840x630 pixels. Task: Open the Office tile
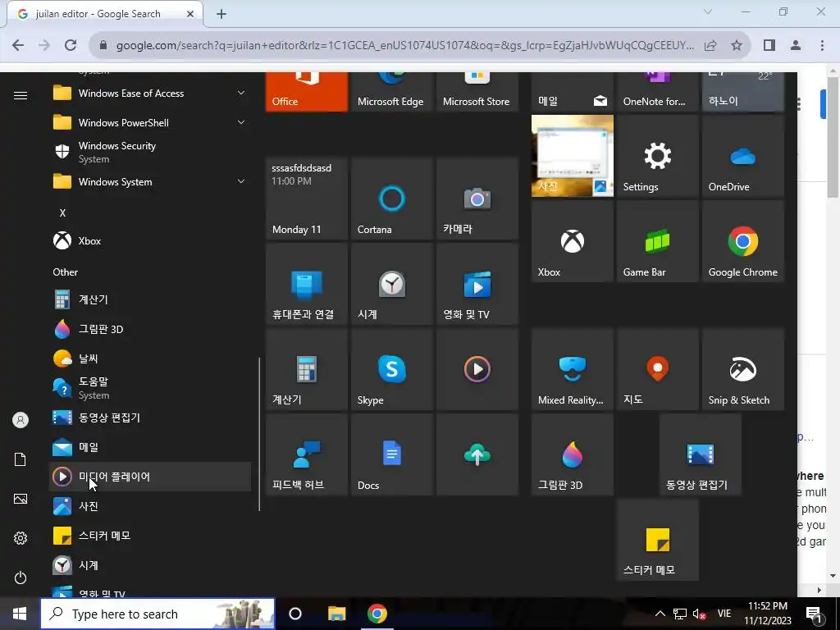307,92
